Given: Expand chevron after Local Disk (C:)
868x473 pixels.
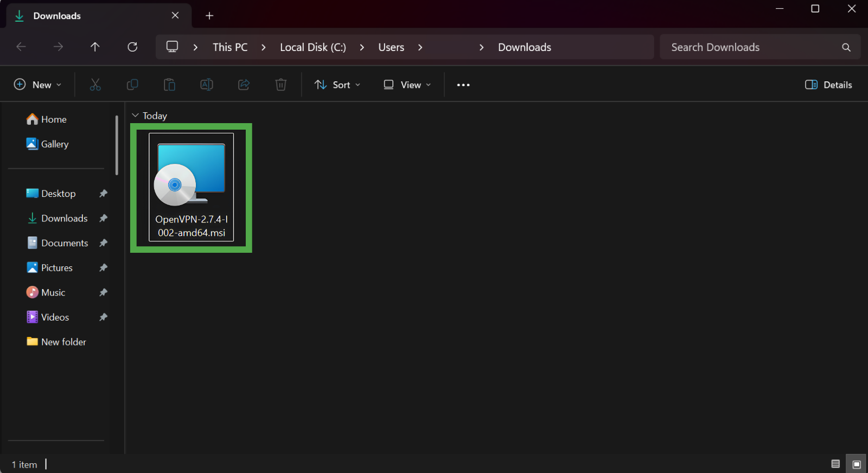Looking at the screenshot, I should pyautogui.click(x=362, y=47).
